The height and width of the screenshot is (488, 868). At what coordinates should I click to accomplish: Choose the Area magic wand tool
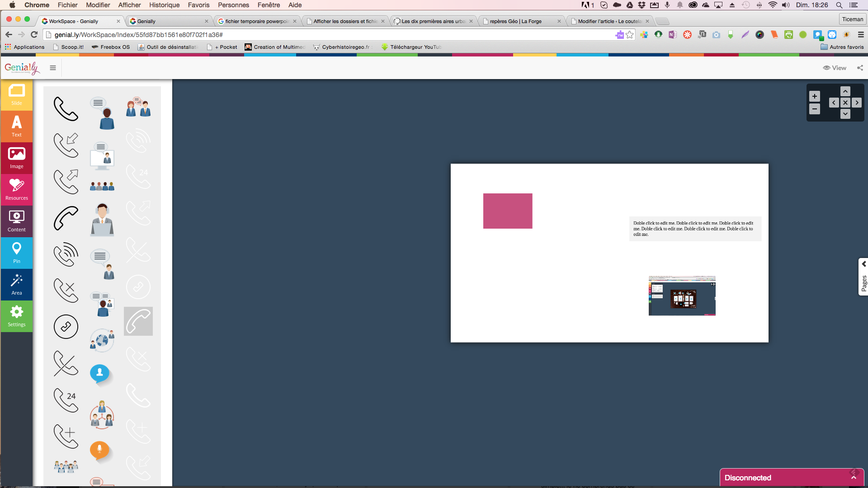point(17,285)
